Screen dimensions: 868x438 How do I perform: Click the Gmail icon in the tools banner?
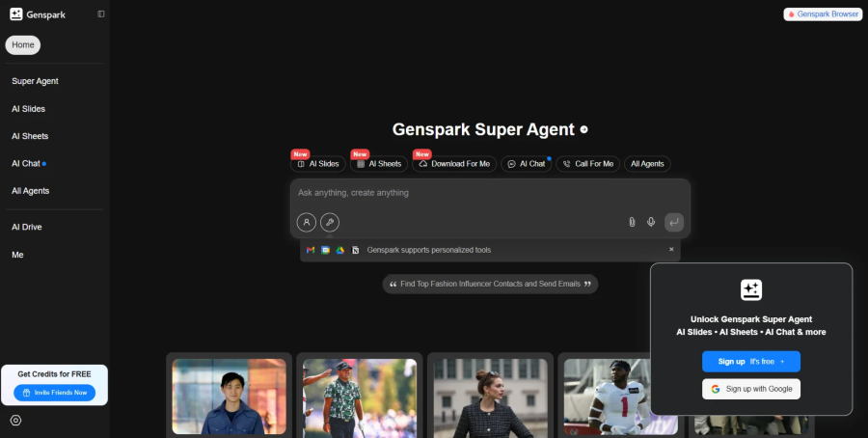pos(311,250)
